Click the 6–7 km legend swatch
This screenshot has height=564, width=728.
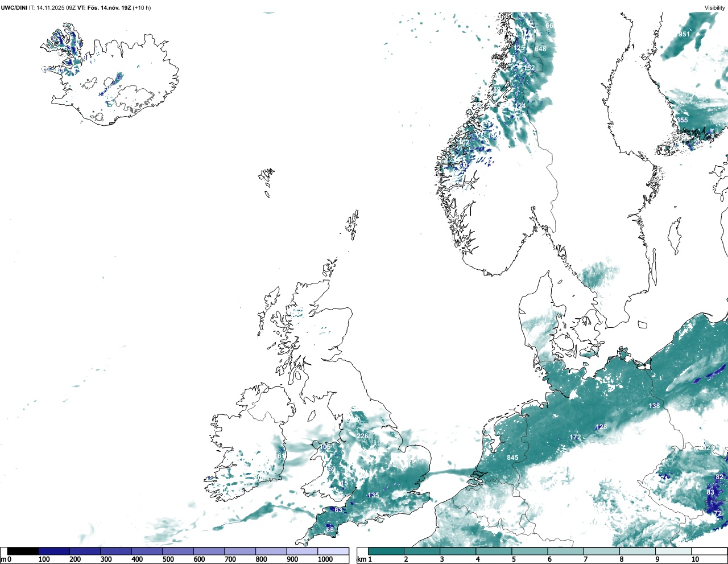coord(565,551)
